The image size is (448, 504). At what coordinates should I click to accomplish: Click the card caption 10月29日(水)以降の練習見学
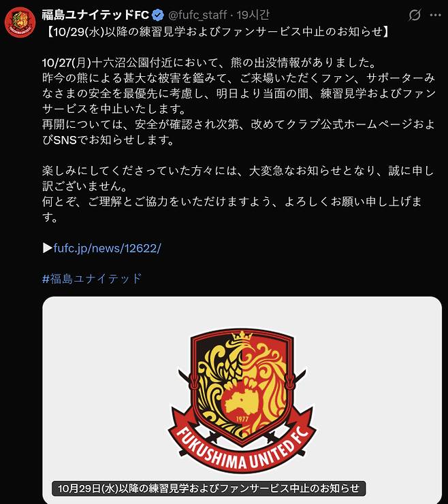click(x=208, y=488)
